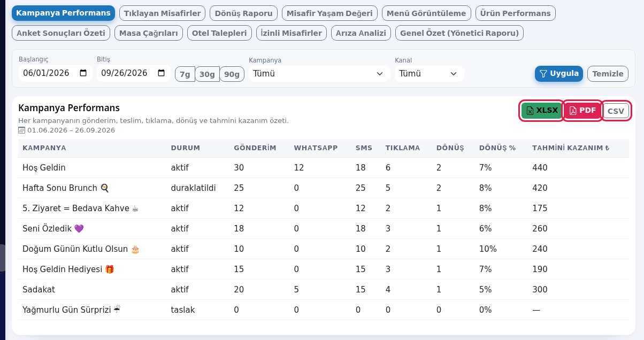
Task: Open the Masa Çağrıları tab
Action: [x=149, y=33]
